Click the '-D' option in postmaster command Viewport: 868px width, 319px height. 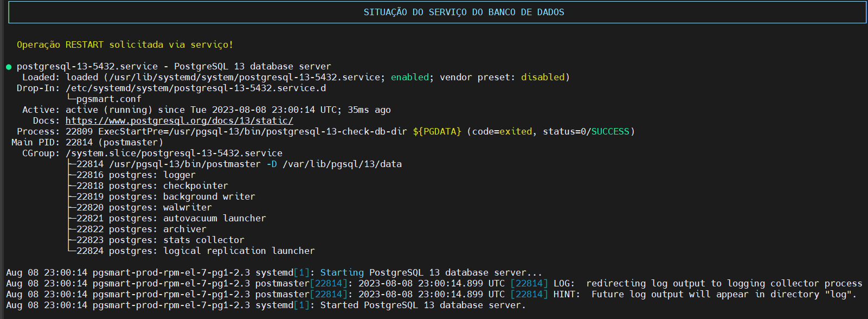[272, 164]
